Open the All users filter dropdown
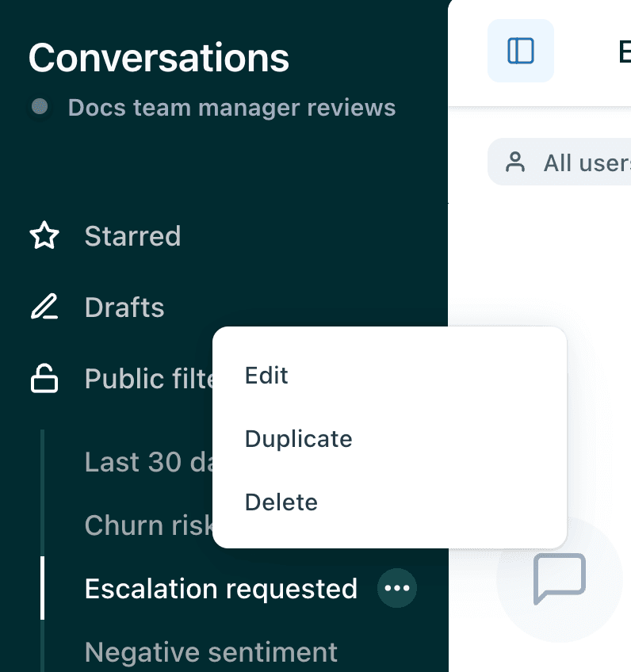This screenshot has height=672, width=631. (x=584, y=162)
